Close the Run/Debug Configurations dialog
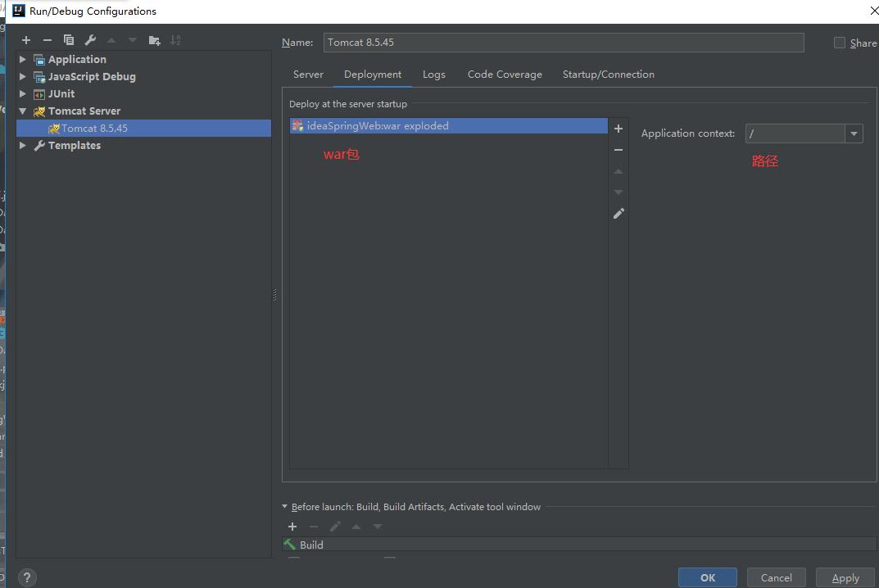This screenshot has height=588, width=879. click(x=874, y=10)
